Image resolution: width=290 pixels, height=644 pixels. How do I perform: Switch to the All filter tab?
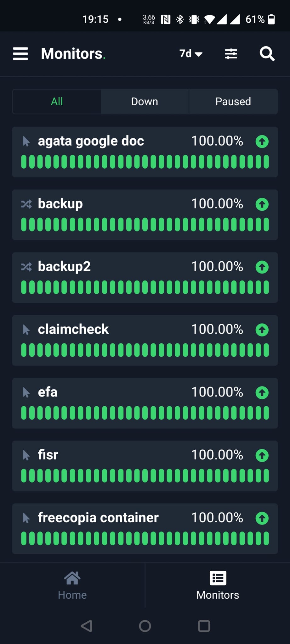[57, 102]
